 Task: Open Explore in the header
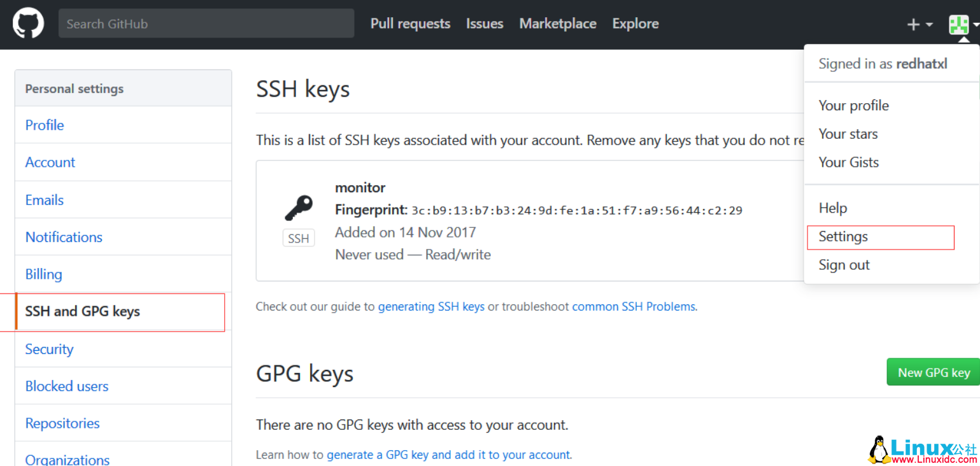tap(636, 24)
